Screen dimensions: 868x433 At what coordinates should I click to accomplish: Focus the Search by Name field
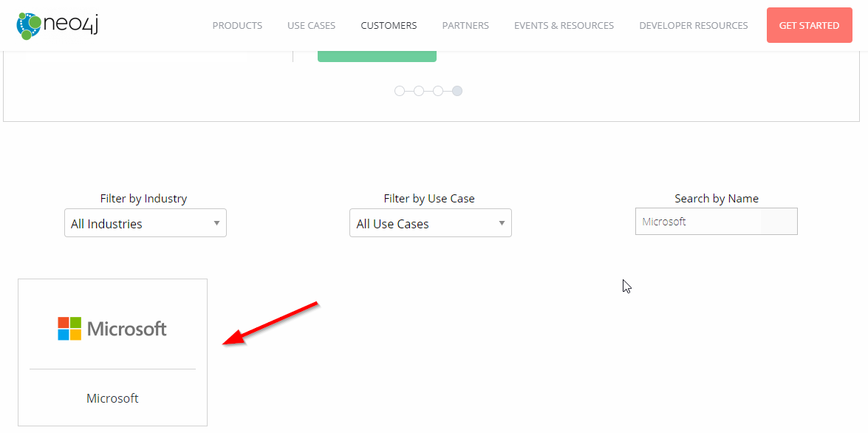pyautogui.click(x=716, y=222)
